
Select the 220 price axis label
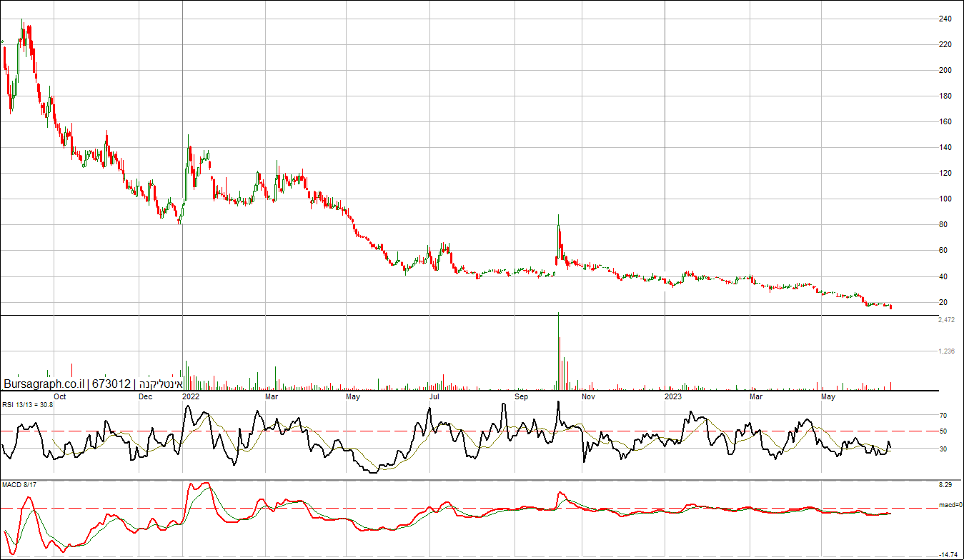pos(945,44)
